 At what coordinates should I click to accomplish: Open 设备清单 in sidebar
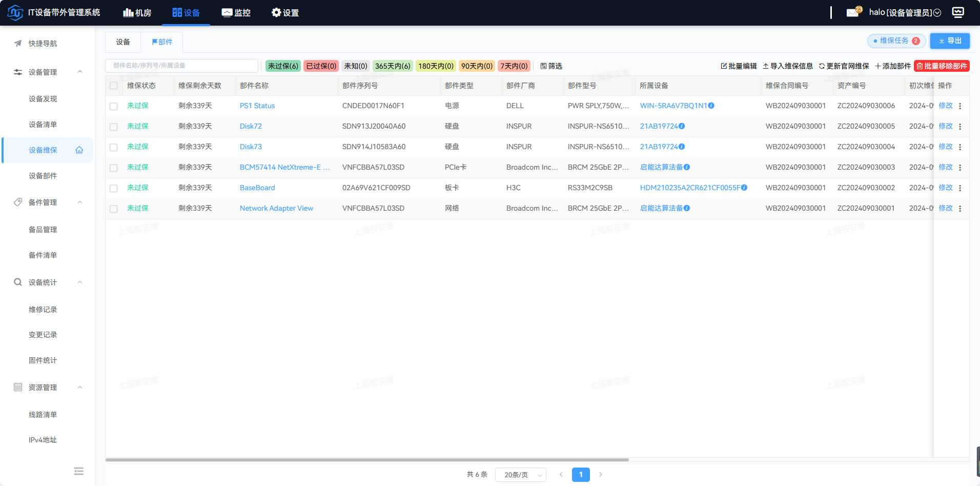43,125
